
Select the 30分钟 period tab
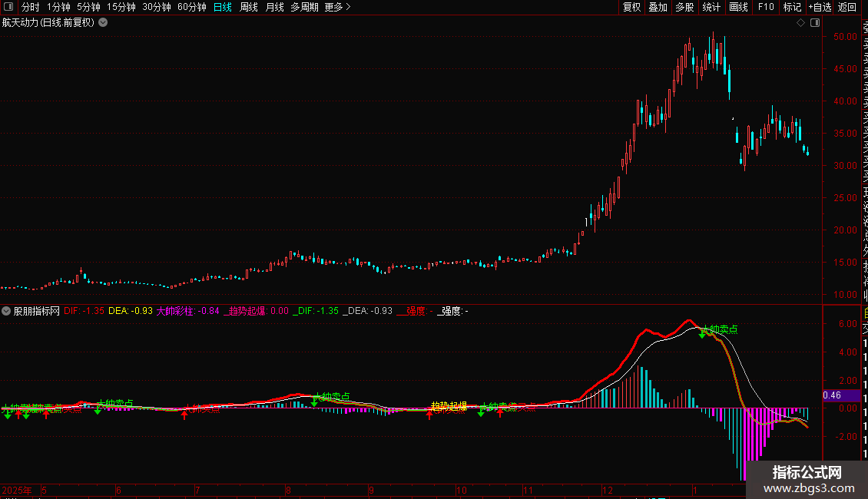157,7
